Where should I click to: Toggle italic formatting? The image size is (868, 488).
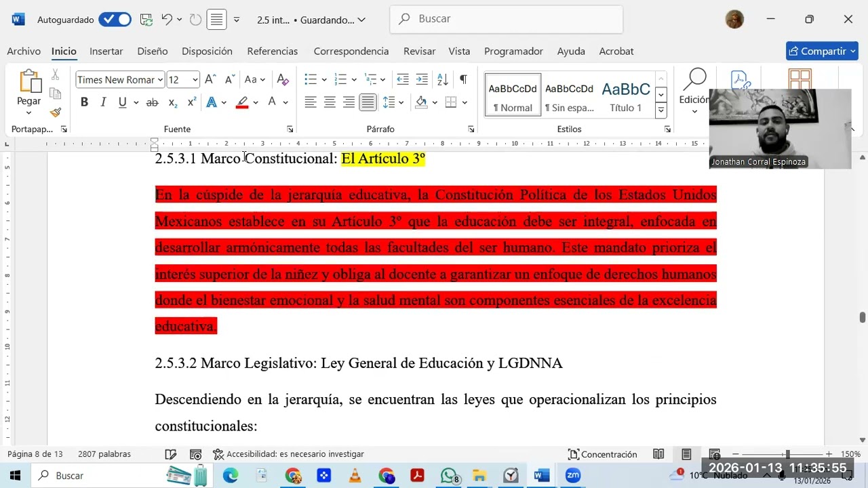[x=103, y=102]
